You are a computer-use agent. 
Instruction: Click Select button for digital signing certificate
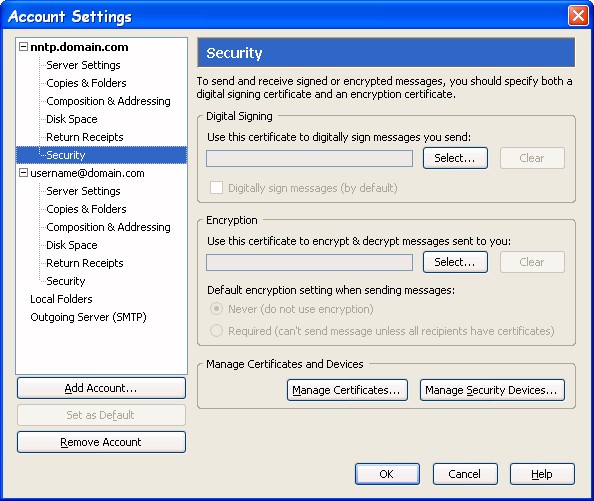pos(455,158)
